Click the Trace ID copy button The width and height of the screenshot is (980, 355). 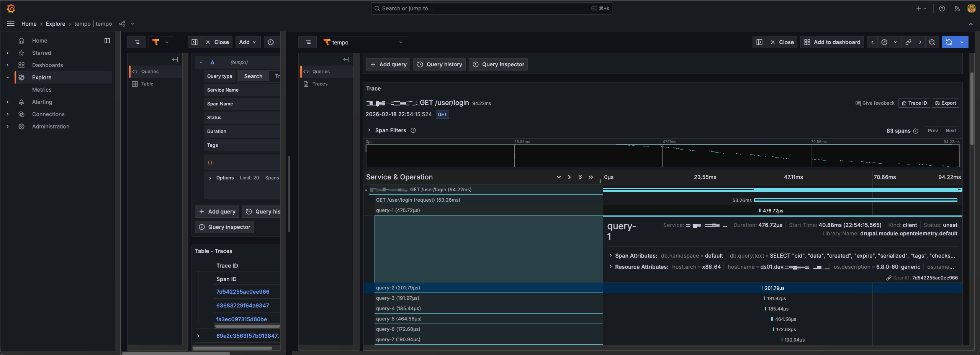(914, 103)
